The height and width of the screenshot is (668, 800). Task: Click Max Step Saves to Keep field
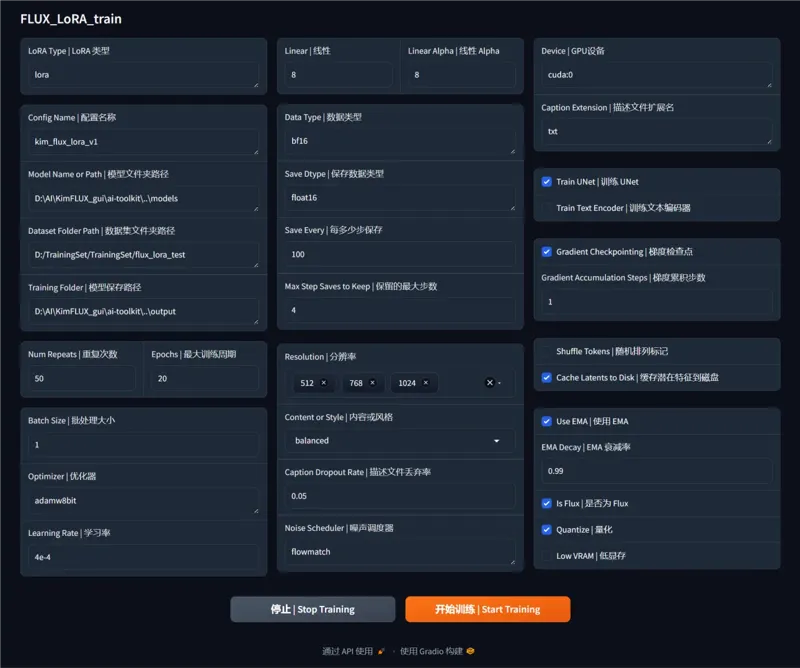400,310
